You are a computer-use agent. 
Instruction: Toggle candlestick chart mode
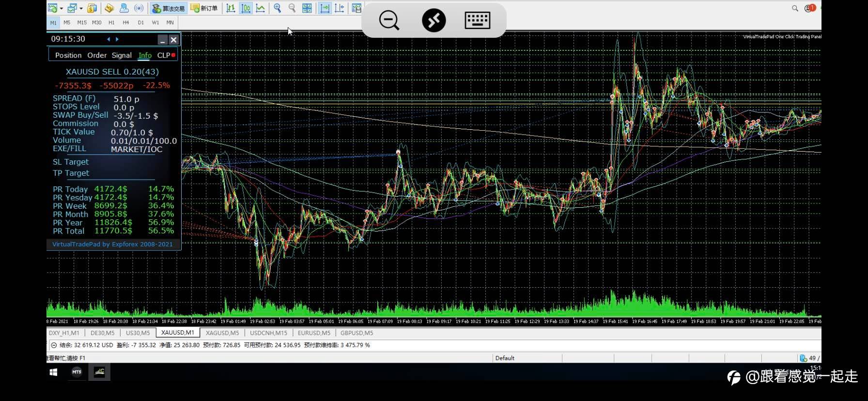[x=246, y=8]
